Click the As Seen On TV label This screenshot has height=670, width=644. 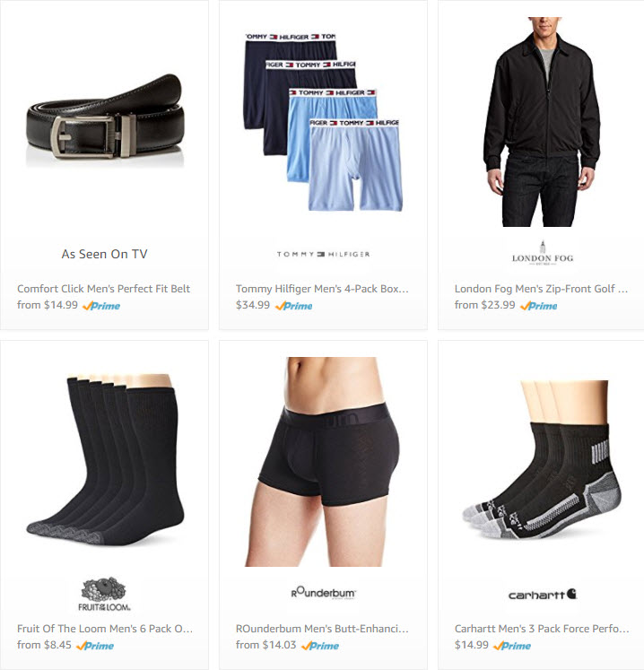[x=104, y=254]
